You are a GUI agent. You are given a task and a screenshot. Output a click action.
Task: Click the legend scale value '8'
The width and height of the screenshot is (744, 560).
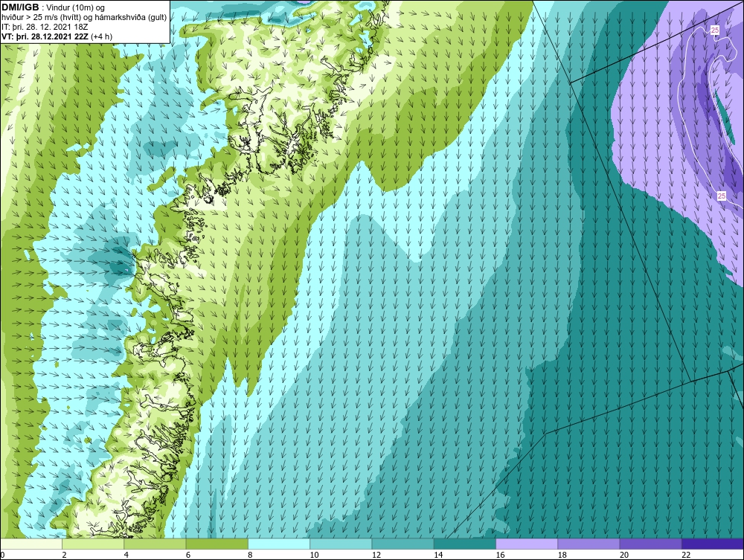[x=250, y=555]
